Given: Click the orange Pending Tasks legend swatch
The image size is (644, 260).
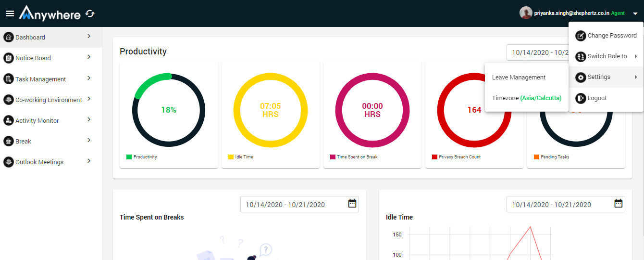Looking at the screenshot, I should coord(536,157).
